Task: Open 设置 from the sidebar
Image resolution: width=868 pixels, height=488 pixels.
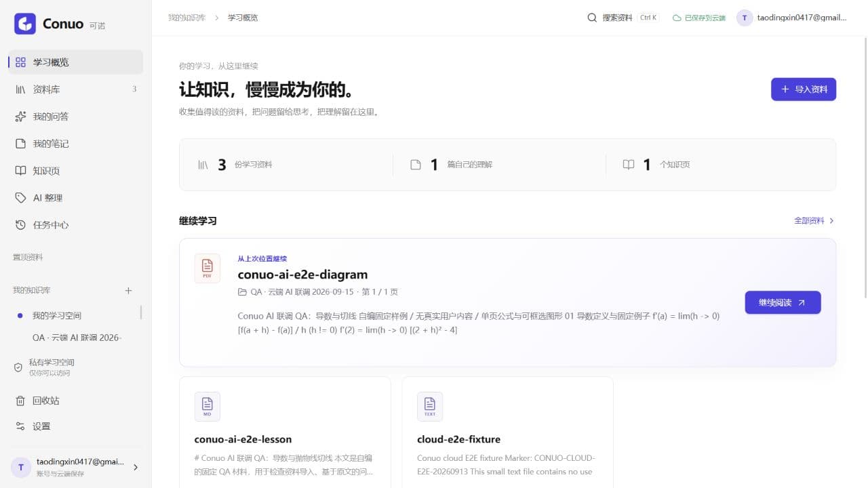Action: click(x=76, y=426)
